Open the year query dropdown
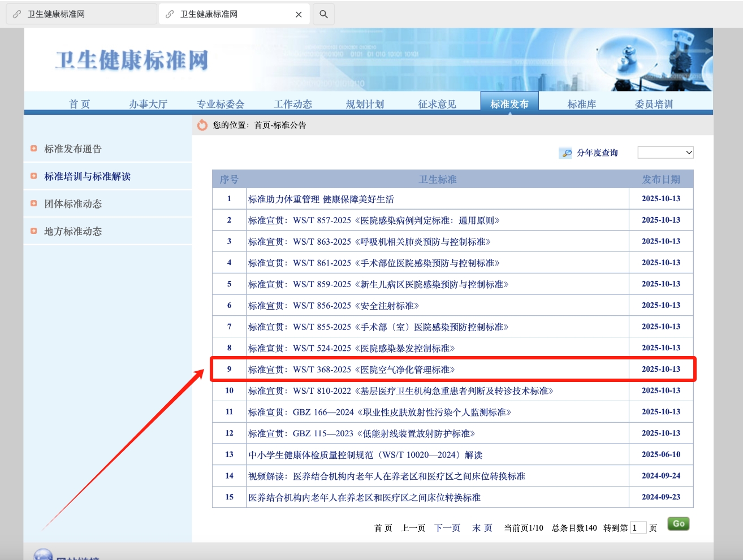743x560 pixels. 665,153
